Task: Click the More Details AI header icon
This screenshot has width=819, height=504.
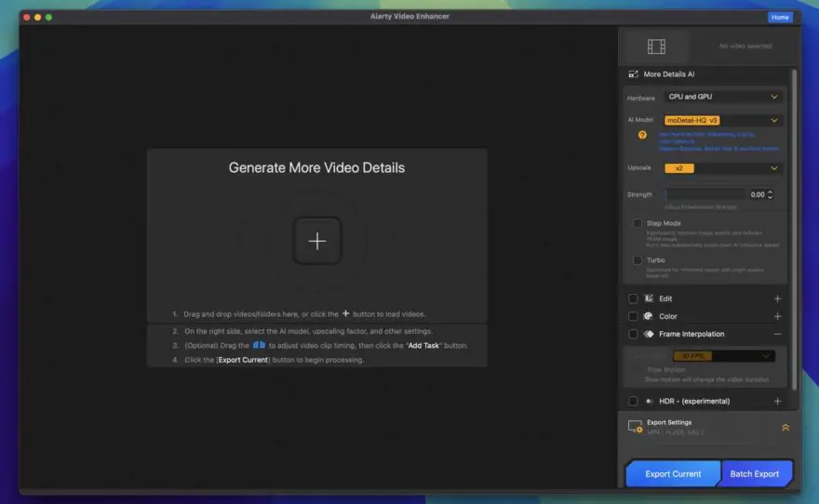Action: click(x=634, y=74)
